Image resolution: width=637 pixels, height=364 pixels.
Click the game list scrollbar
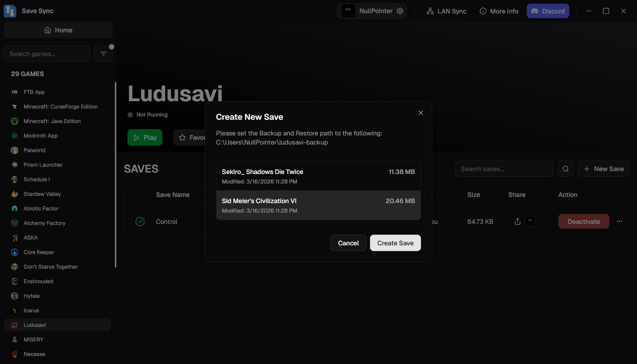(x=115, y=175)
